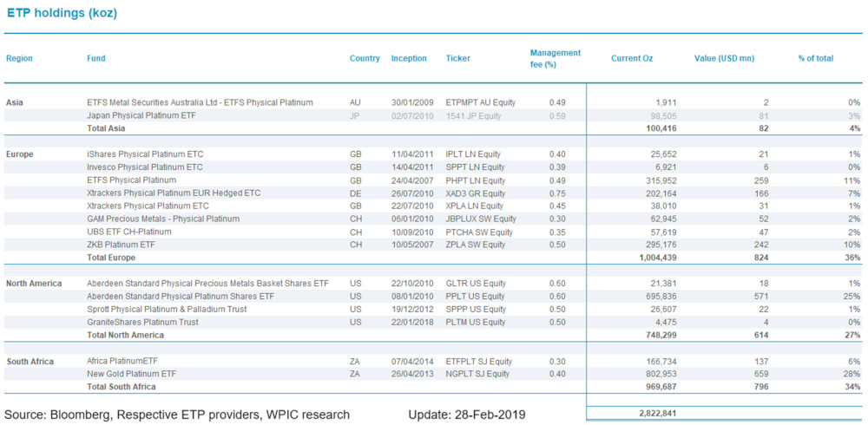Select 'iShares Physical Platinum ETC' fund
The image size is (868, 425).
144,154
